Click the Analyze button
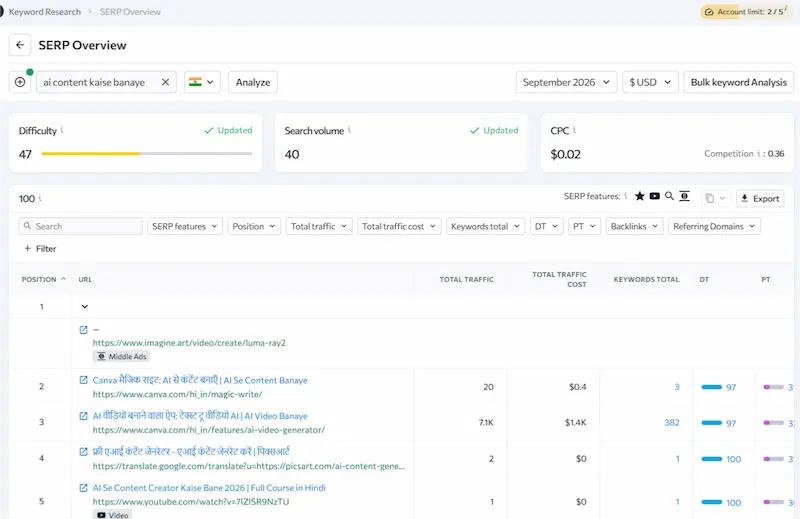The width and height of the screenshot is (800, 519). click(253, 82)
